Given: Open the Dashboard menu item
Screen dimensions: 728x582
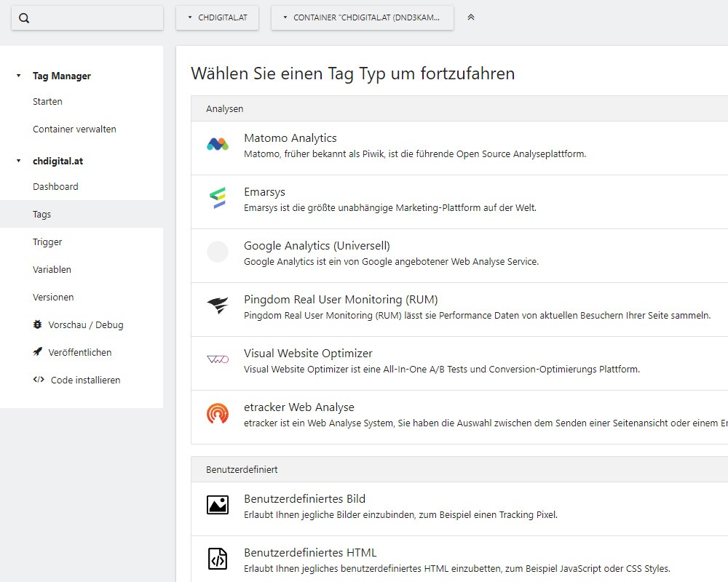Looking at the screenshot, I should tap(55, 186).
